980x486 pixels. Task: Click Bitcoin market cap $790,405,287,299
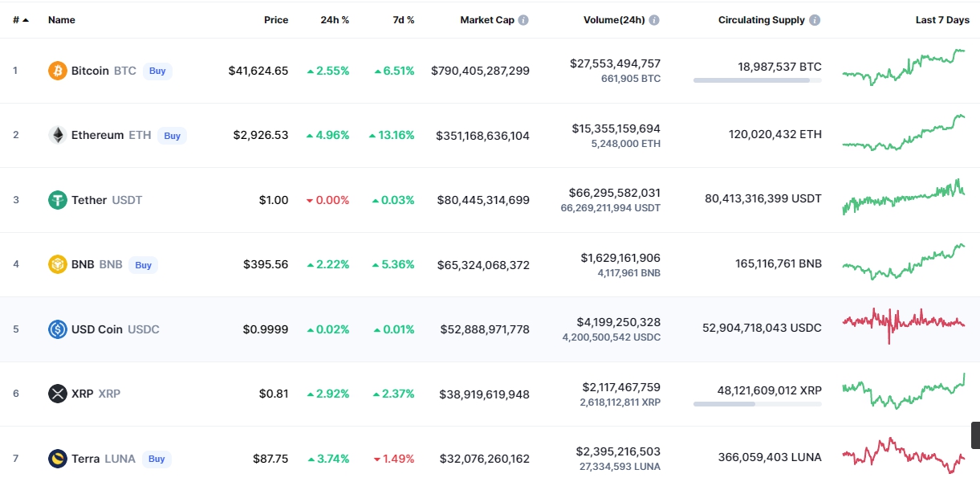click(480, 71)
